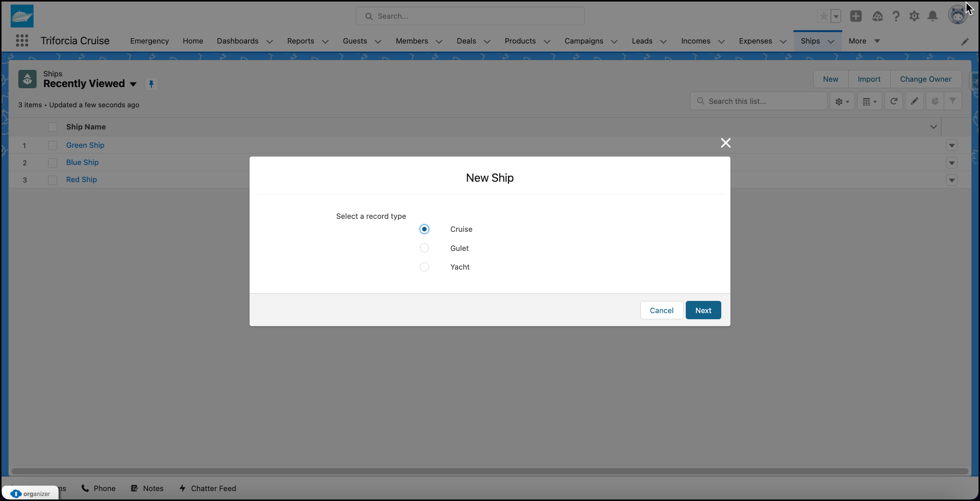Select the Cruise record type
Image resolution: width=980 pixels, height=501 pixels.
424,229
